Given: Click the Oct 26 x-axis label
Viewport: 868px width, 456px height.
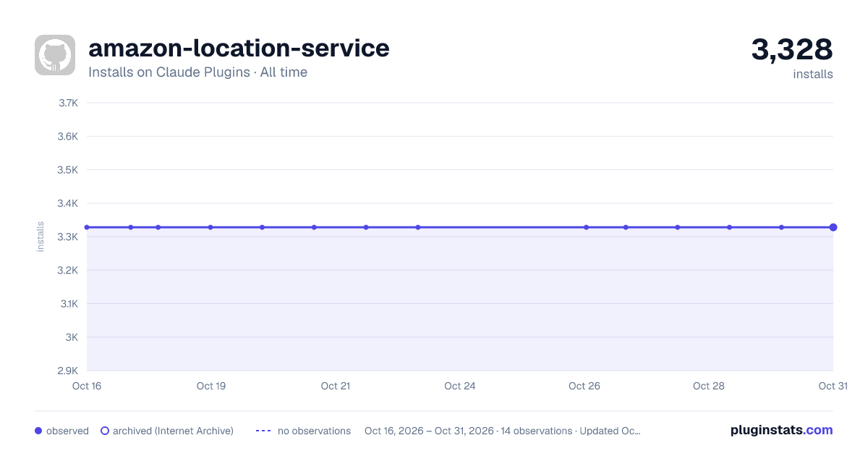Looking at the screenshot, I should (584, 386).
